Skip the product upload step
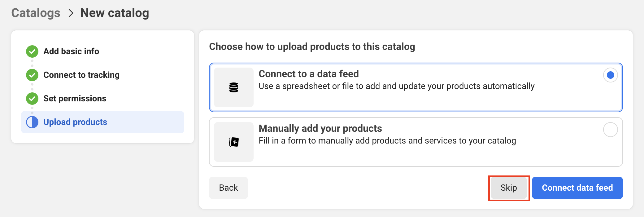The width and height of the screenshot is (644, 217). pyautogui.click(x=509, y=188)
